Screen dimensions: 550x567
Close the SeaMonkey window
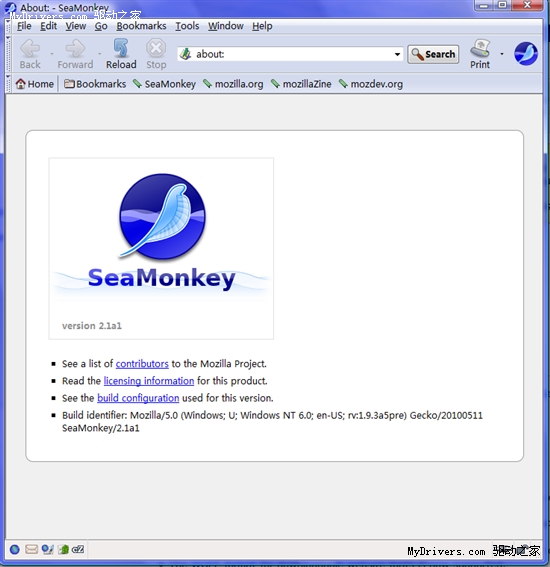click(x=527, y=5)
